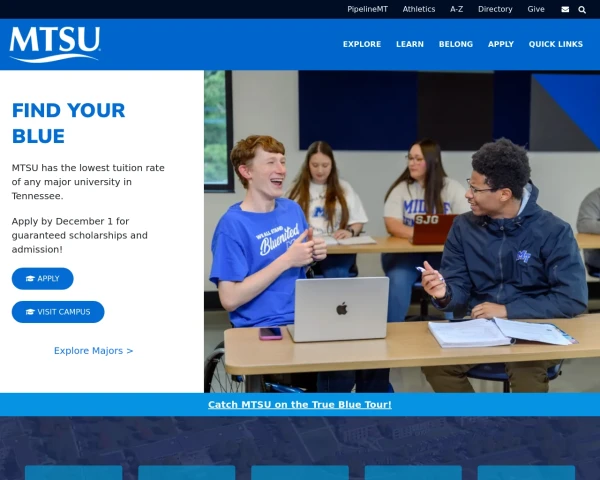Click the MTSU logo

[x=55, y=44]
